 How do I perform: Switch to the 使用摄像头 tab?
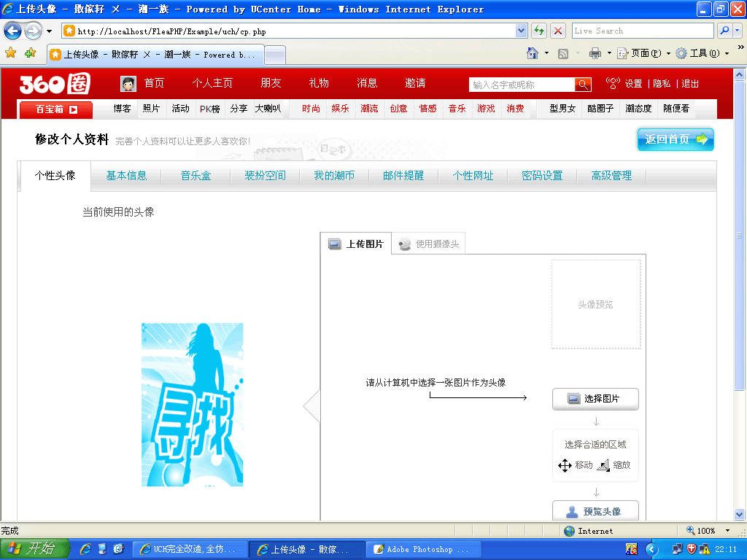[x=429, y=244]
